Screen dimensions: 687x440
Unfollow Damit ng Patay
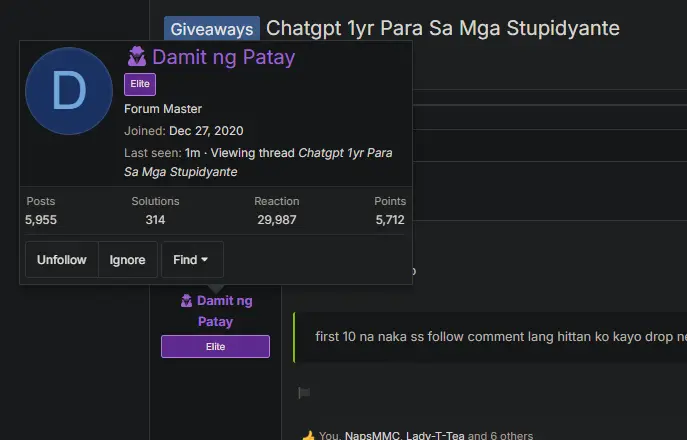pos(62,259)
